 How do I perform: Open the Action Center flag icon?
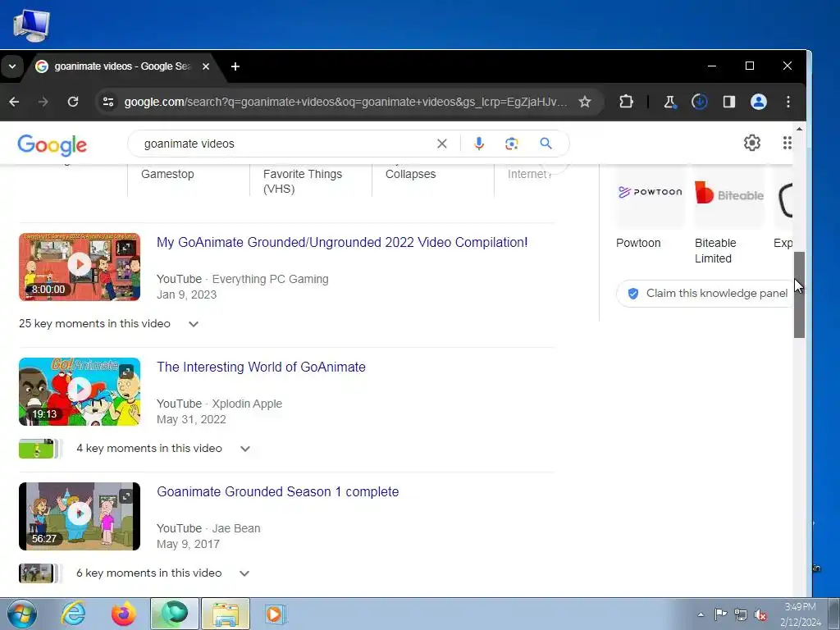(720, 614)
